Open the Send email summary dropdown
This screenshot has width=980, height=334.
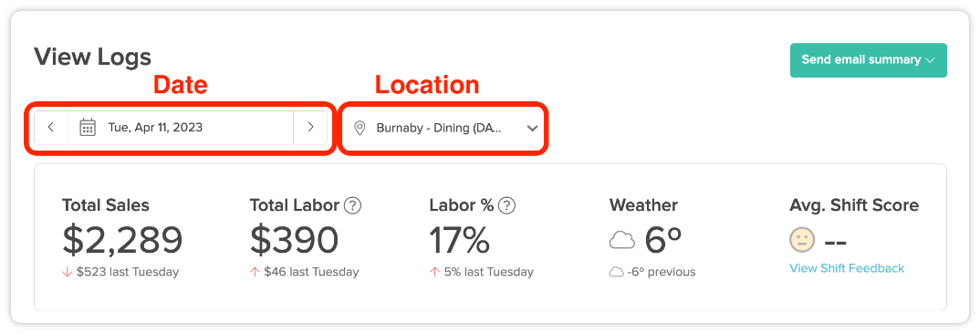(x=868, y=60)
